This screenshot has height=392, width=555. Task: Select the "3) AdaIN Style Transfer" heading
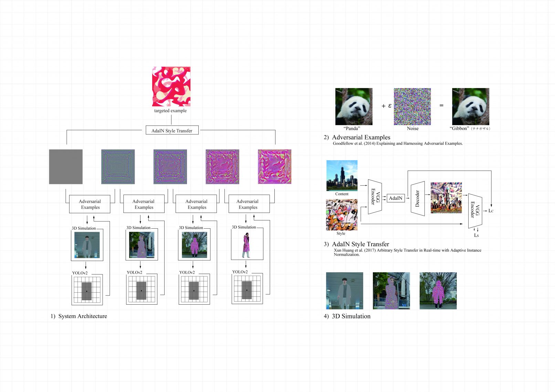point(356,244)
